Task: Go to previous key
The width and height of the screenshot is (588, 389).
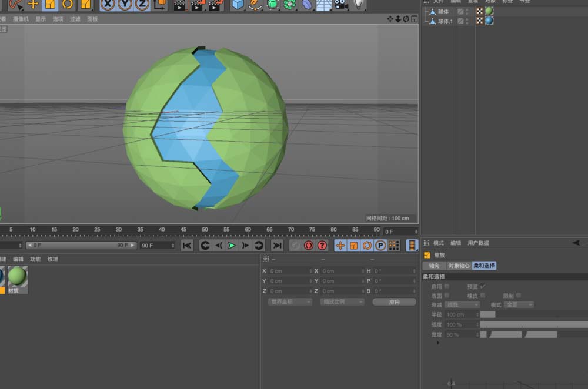Action: pyautogui.click(x=205, y=246)
